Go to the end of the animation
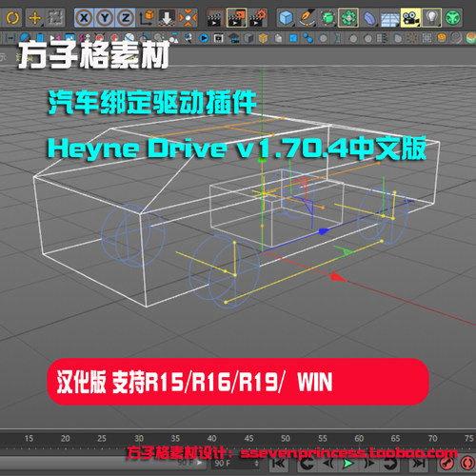The width and height of the screenshot is (476, 476). [x=418, y=464]
